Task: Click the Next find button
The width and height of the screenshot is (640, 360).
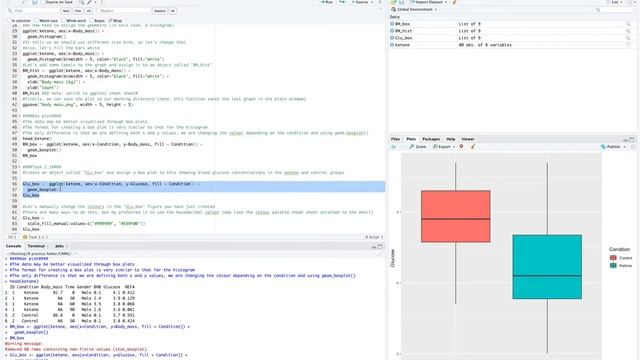Action: point(66,11)
